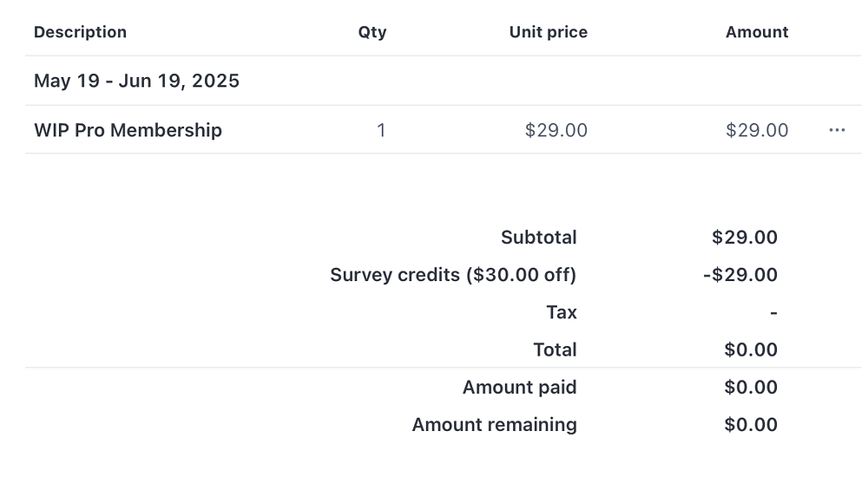Click the quantity value 1
The width and height of the screenshot is (868, 490).
point(381,130)
